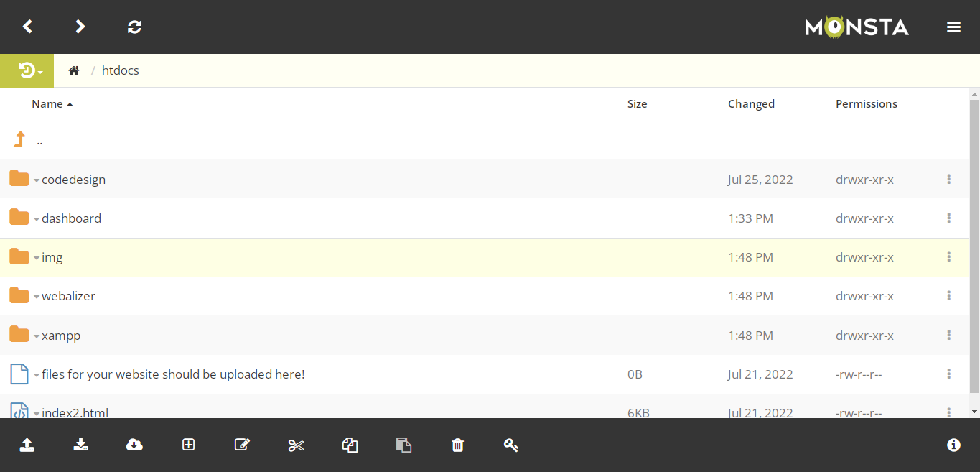980x472 pixels.
Task: Open permissions with the key icon
Action: point(510,445)
